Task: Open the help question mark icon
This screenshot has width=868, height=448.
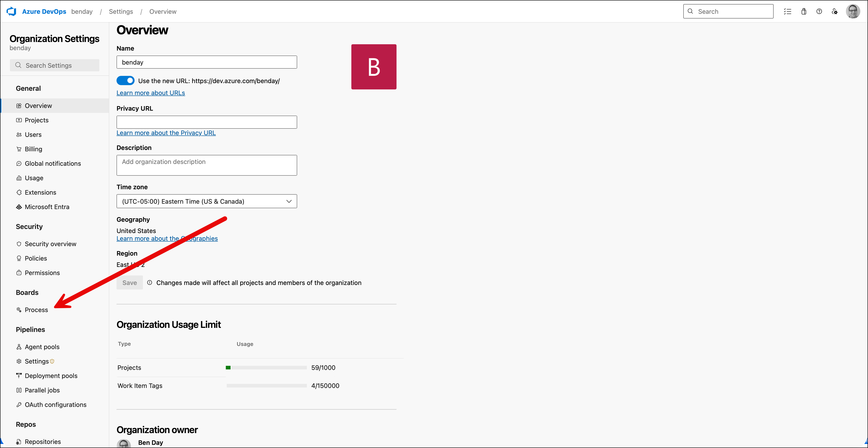Action: [x=819, y=11]
